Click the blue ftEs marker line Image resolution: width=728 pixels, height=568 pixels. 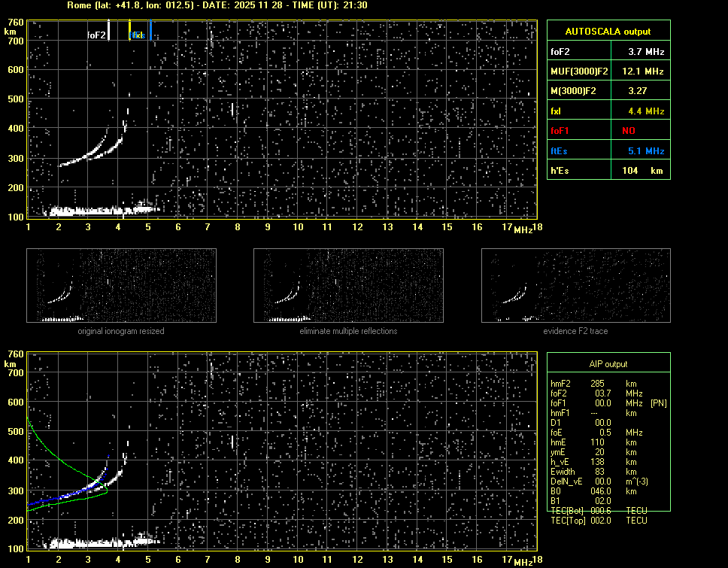pyautogui.click(x=150, y=30)
